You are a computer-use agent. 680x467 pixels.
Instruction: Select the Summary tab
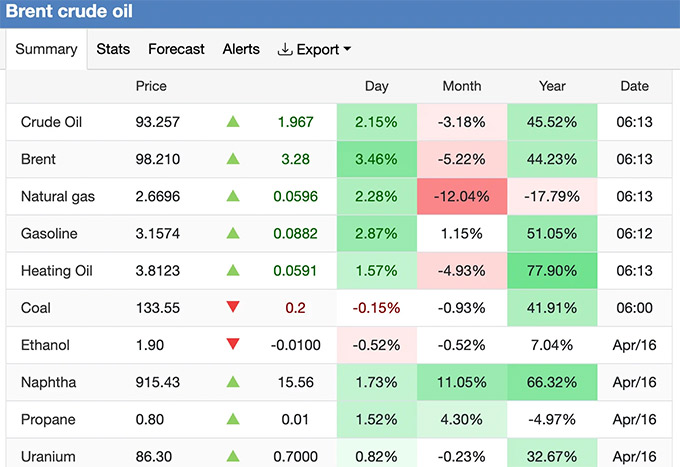pos(46,49)
